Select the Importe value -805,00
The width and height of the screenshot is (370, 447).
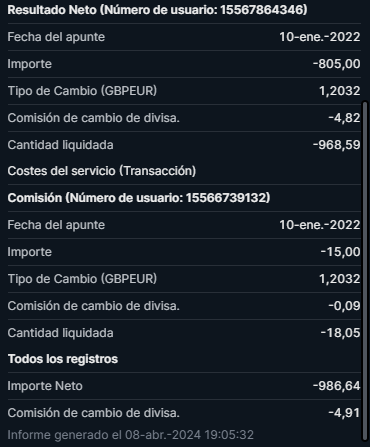point(337,64)
